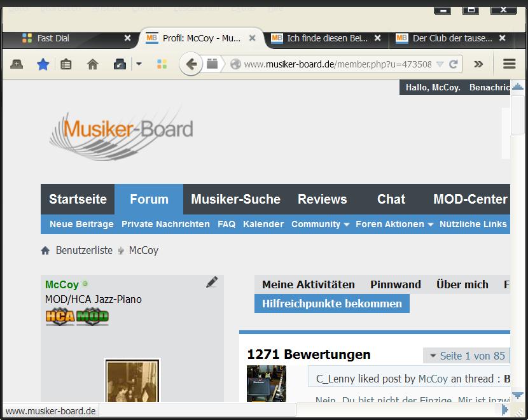
Task: Click the 'Neue Beiträge' link
Action: click(x=81, y=224)
